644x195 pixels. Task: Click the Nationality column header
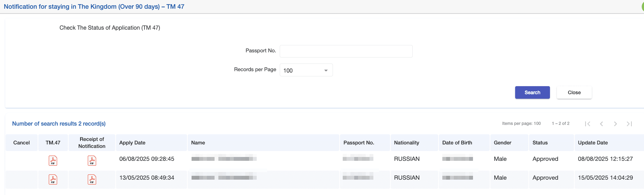coord(406,143)
